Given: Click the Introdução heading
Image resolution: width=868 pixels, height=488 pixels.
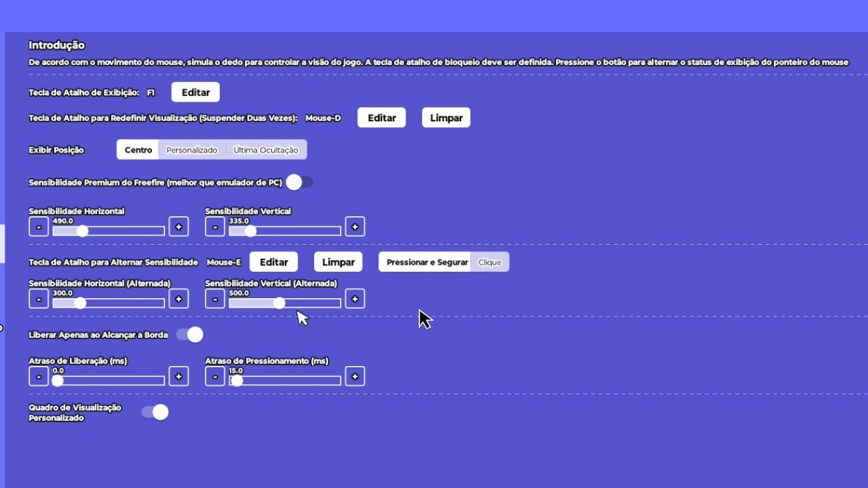Looking at the screenshot, I should tap(56, 45).
